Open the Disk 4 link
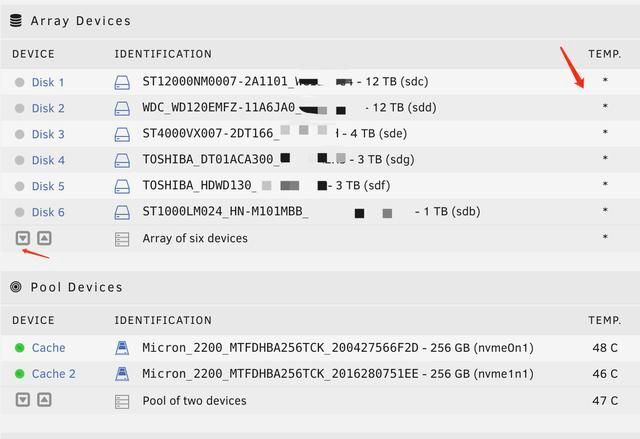The height and width of the screenshot is (439, 640). [x=48, y=160]
